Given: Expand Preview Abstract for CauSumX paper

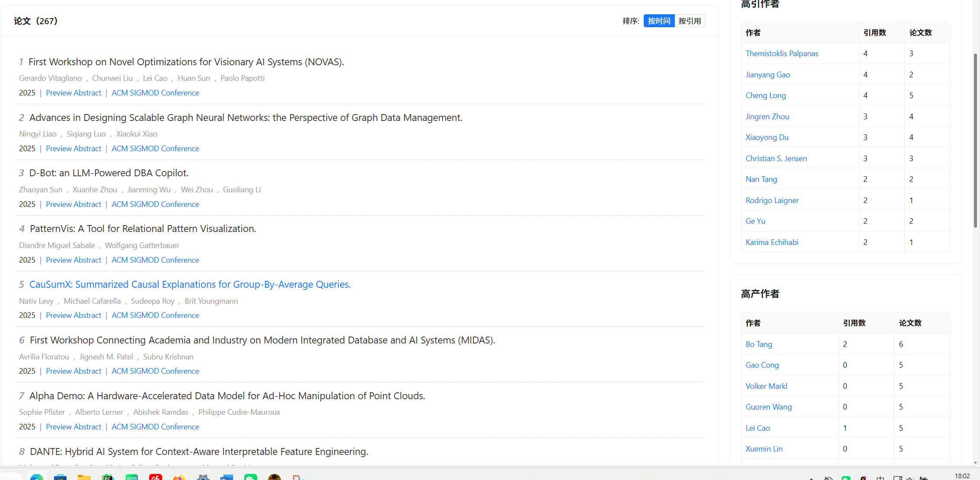Looking at the screenshot, I should pos(73,315).
